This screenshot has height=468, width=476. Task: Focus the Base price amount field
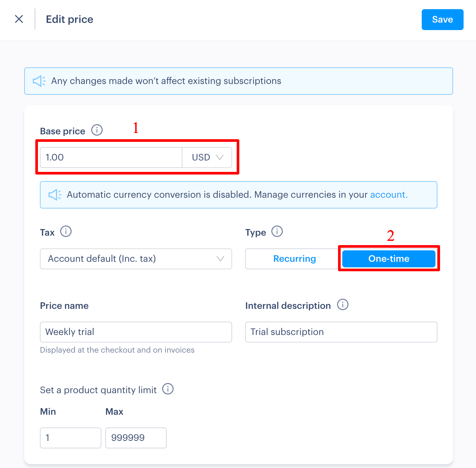(111, 158)
